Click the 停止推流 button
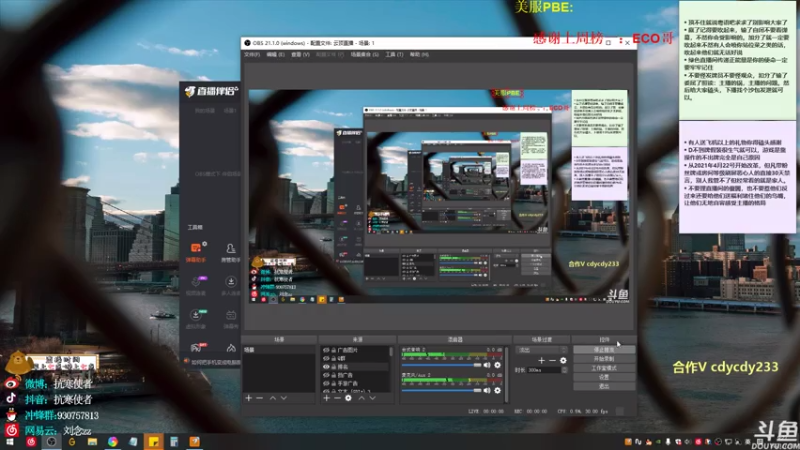Viewport: 800px width, 450px height. [x=604, y=350]
